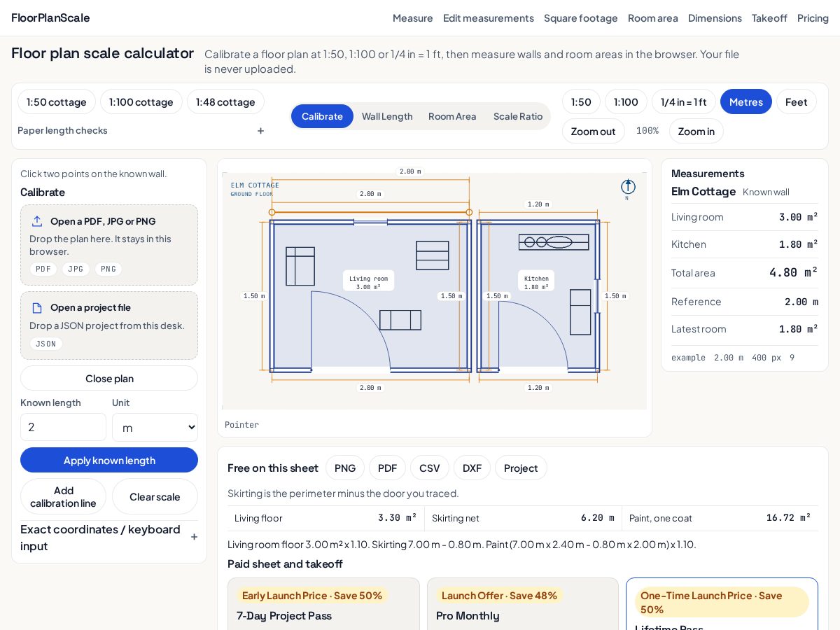
Task: Open the Dimensions nav link
Action: 715,17
